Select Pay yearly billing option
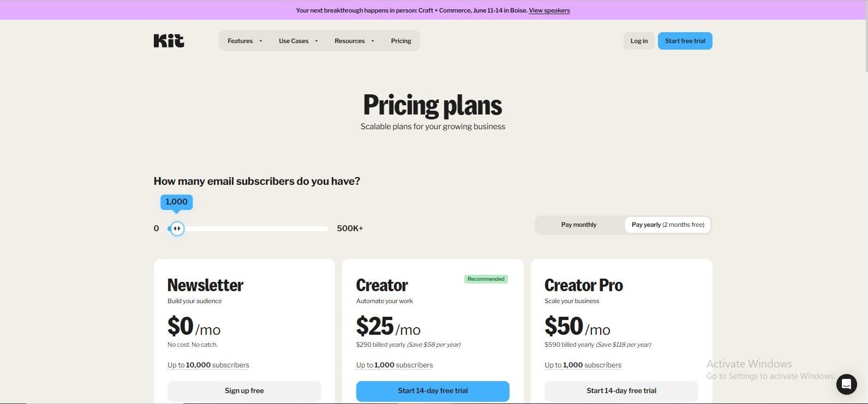Image resolution: width=868 pixels, height=404 pixels. coord(667,225)
